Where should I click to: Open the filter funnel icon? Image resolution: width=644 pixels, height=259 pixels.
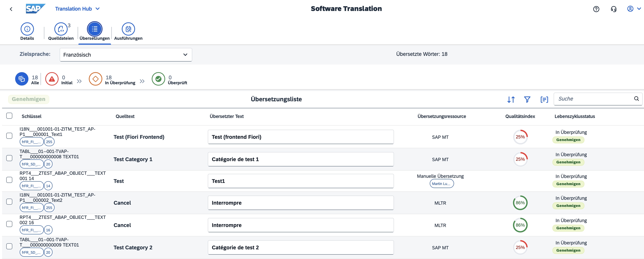[527, 100]
